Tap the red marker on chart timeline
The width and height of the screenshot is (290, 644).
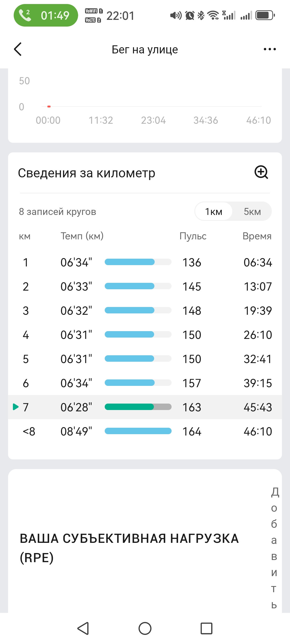point(49,107)
